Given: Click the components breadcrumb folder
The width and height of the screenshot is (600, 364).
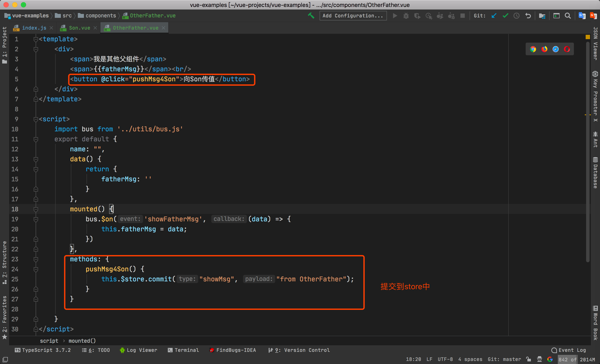Looking at the screenshot, I should pyautogui.click(x=97, y=16).
